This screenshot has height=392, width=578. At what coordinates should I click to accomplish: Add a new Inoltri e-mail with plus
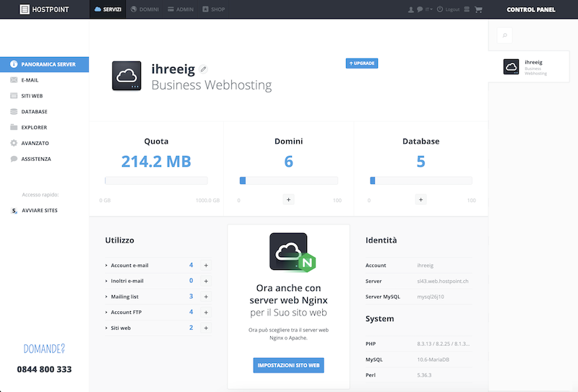[206, 281]
